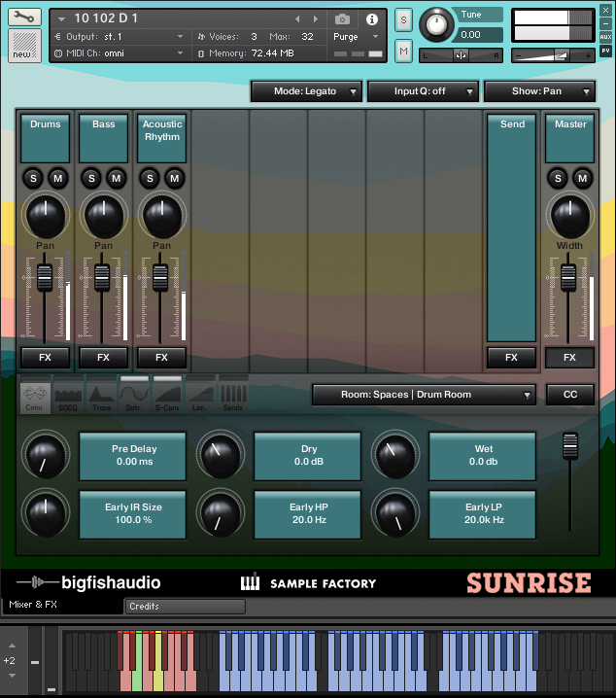This screenshot has width=616, height=698.
Task: Shift keyboard octave down with arrow
Action: click(13, 676)
